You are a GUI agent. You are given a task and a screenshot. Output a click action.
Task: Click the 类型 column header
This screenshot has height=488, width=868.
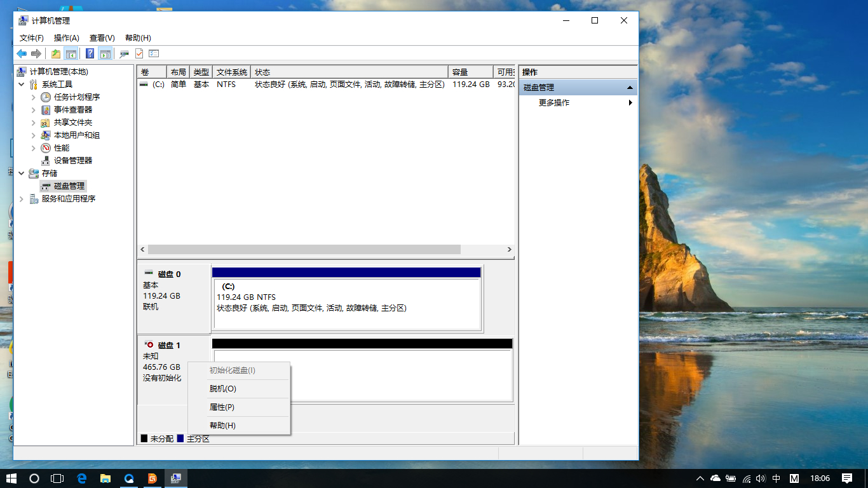(201, 72)
